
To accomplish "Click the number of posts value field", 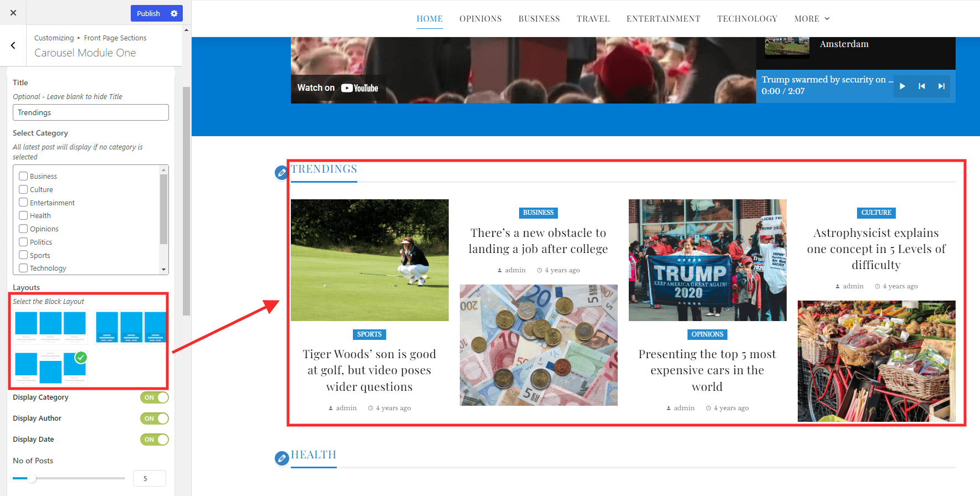I will click(150, 478).
